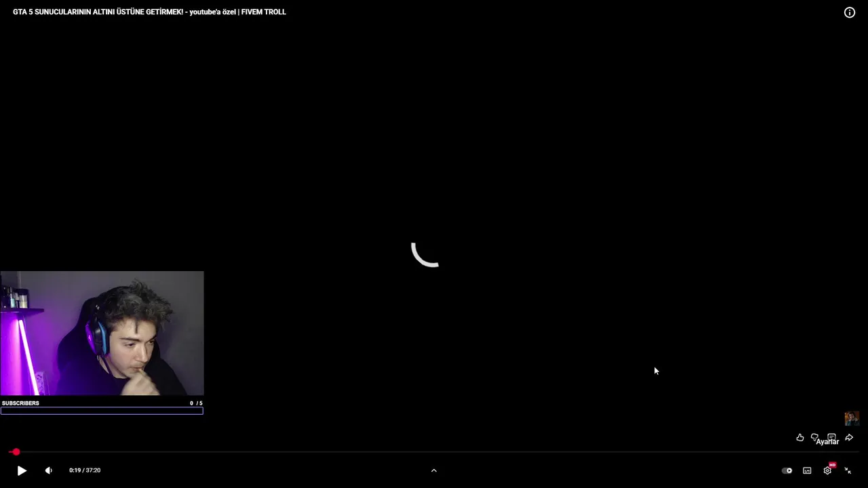The width and height of the screenshot is (868, 488).
Task: Share the video via arrow icon
Action: (849, 438)
